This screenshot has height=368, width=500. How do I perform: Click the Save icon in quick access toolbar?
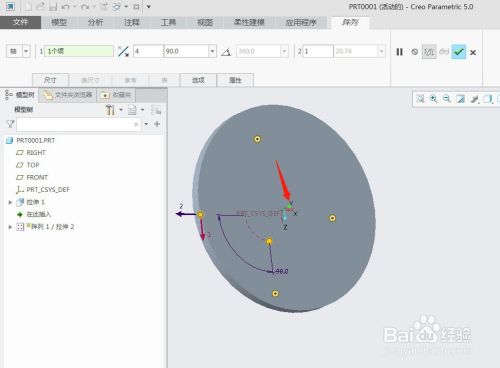pos(53,7)
